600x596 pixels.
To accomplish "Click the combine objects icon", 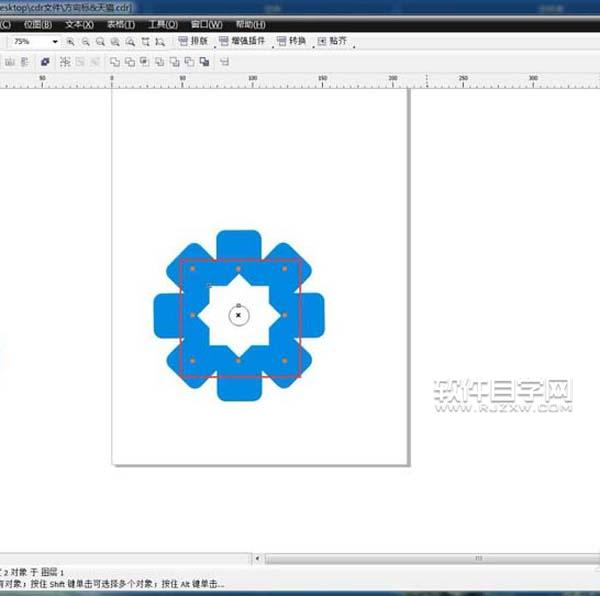I will [x=44, y=62].
